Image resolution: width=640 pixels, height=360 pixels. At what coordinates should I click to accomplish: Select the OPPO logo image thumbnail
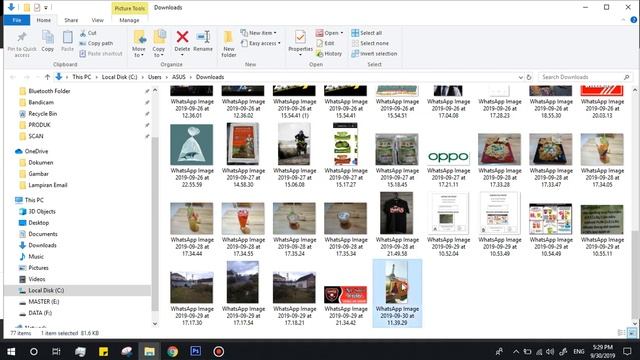(x=448, y=156)
